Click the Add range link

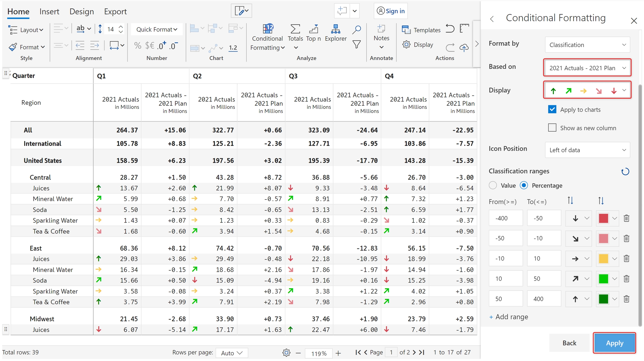coord(509,317)
